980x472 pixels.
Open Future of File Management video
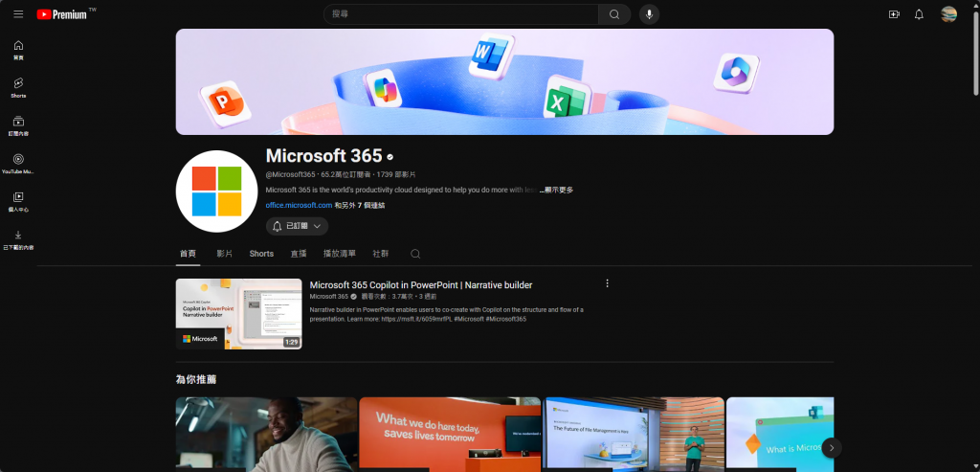coord(634,435)
